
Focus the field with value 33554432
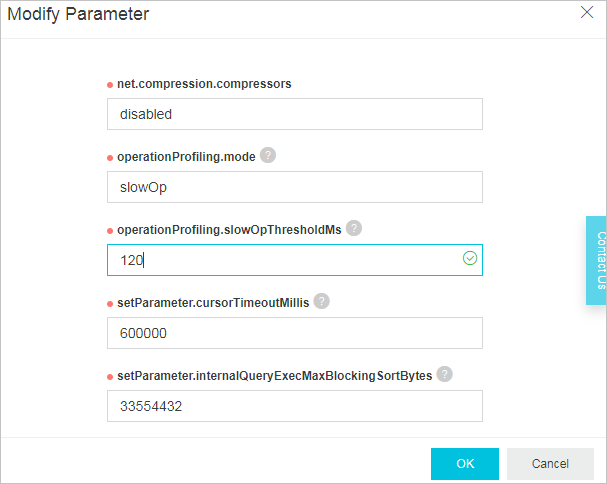(295, 406)
